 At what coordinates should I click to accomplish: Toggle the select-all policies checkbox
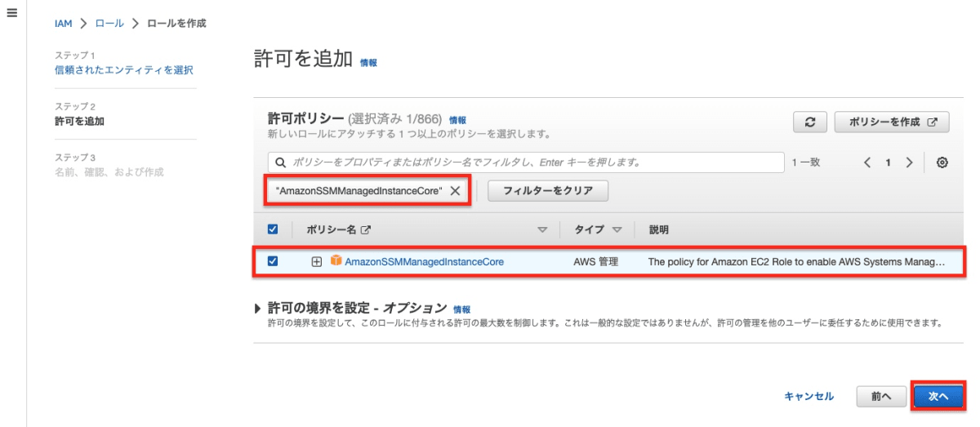click(273, 229)
